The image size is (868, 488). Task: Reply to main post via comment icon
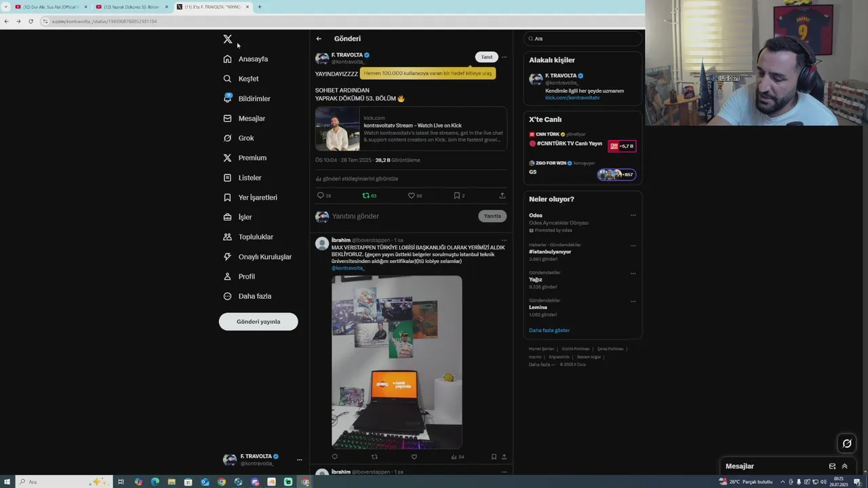click(321, 195)
